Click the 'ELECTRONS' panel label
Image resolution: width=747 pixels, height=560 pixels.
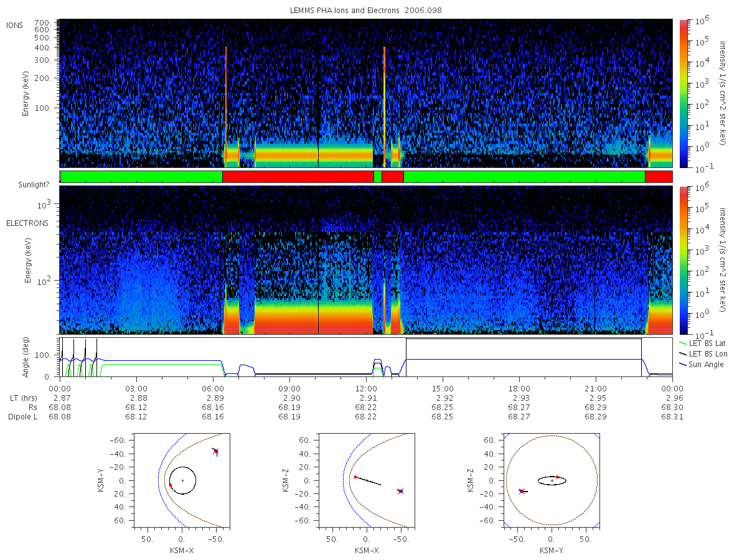[x=27, y=223]
